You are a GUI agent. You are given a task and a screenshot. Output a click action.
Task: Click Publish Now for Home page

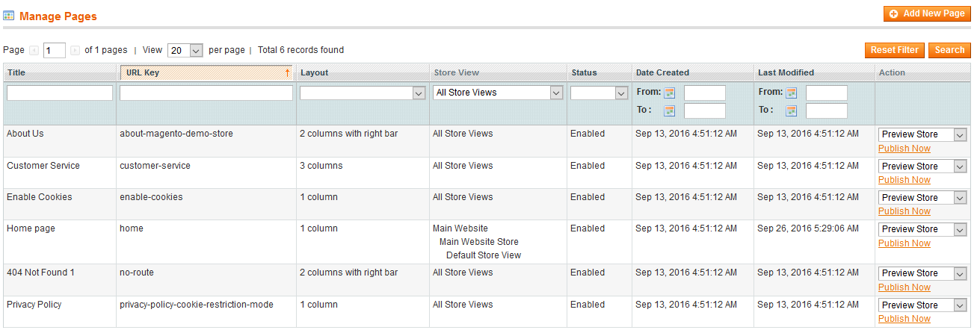(904, 243)
